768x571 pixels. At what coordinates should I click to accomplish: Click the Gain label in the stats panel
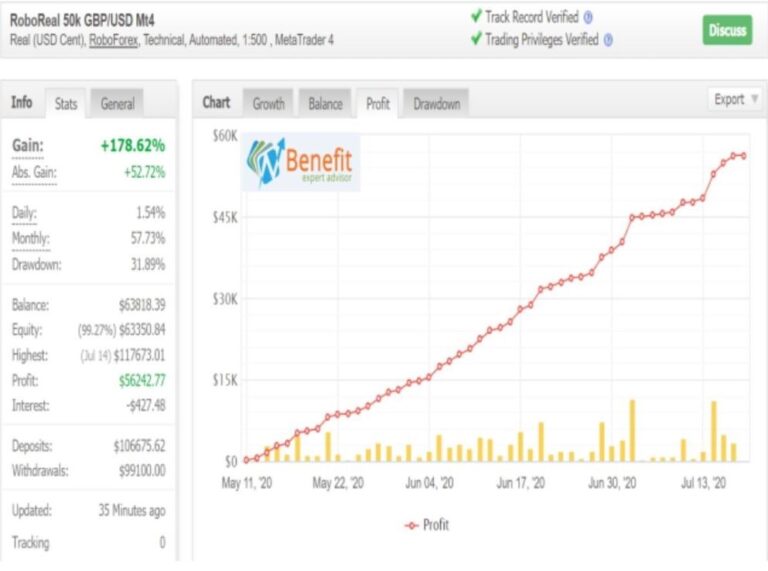click(26, 146)
